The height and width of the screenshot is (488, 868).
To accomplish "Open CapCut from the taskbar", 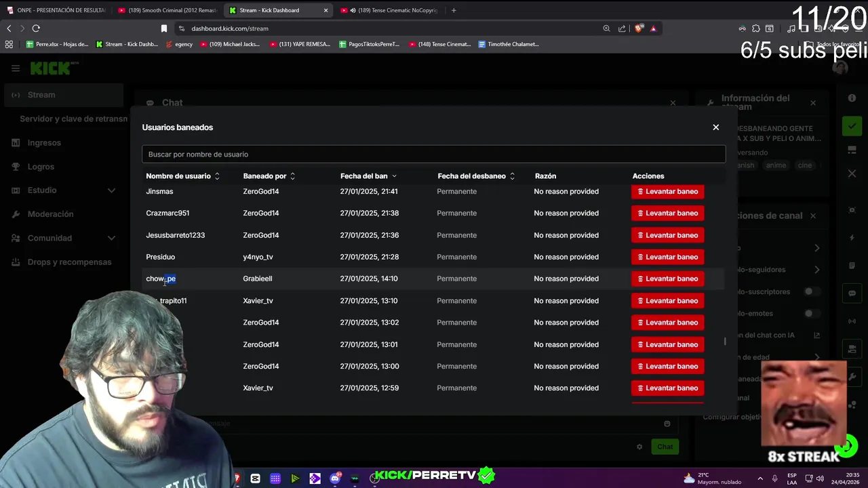I will (255, 479).
